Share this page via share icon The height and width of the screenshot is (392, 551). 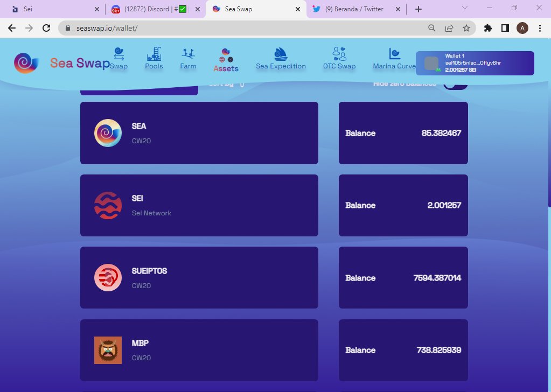coord(449,28)
